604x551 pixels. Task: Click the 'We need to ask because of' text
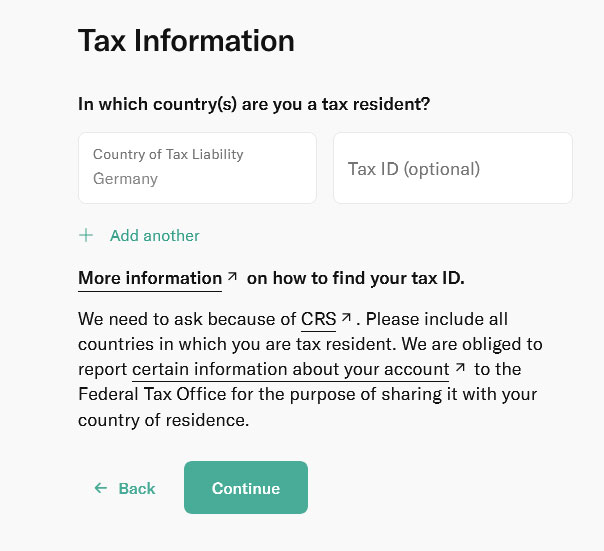186,320
